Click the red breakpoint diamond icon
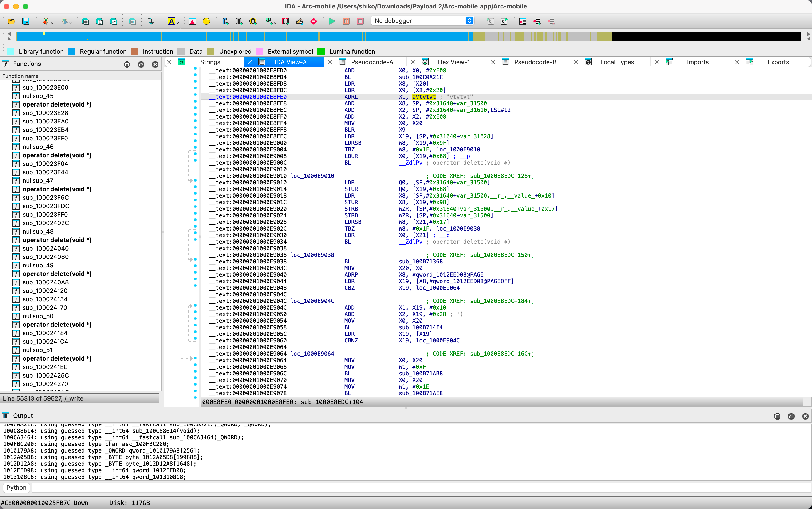 click(314, 21)
